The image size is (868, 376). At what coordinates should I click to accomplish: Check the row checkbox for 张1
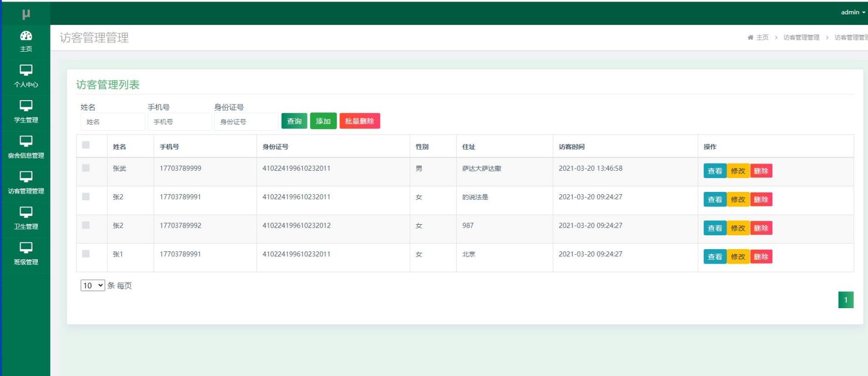(86, 254)
